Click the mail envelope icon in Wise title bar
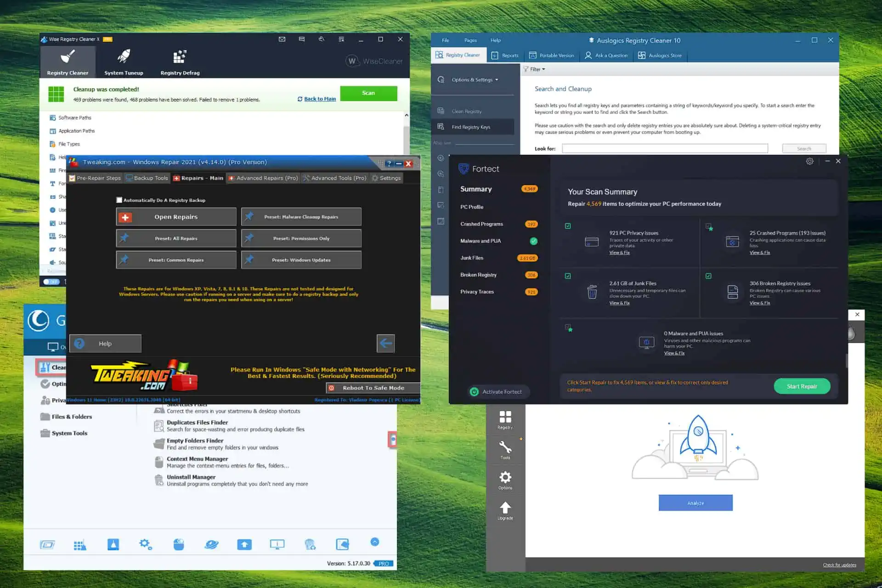The width and height of the screenshot is (882, 588). 282,39
